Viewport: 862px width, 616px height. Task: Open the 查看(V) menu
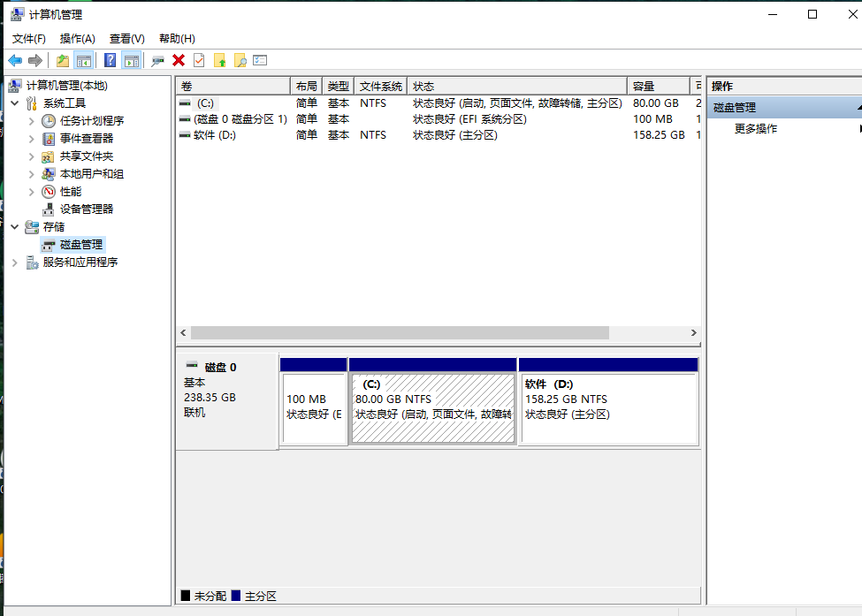(x=126, y=39)
